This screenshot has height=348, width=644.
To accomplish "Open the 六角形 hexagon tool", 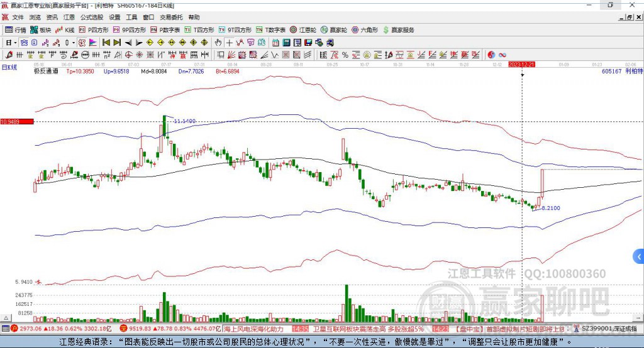I will (365, 30).
